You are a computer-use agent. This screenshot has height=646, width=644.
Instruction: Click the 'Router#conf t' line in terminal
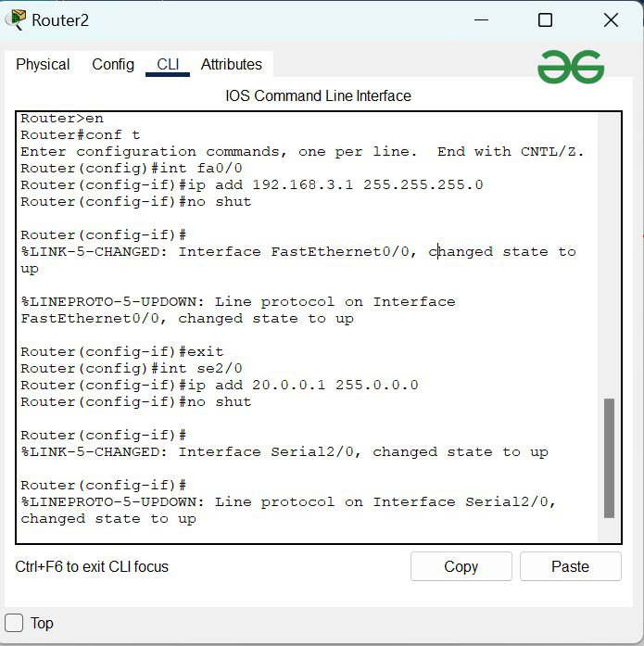(81, 134)
